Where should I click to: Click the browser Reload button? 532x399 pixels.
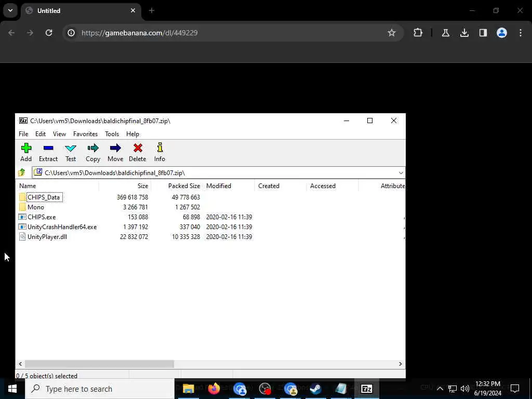(49, 33)
